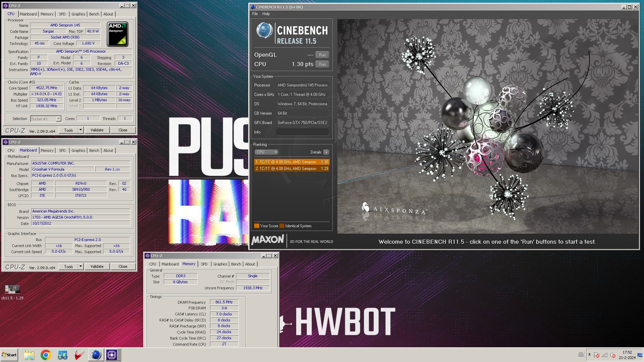This screenshot has width=644, height=362.
Task: Open About tab in Memory CPU-Z window
Action: point(250,264)
